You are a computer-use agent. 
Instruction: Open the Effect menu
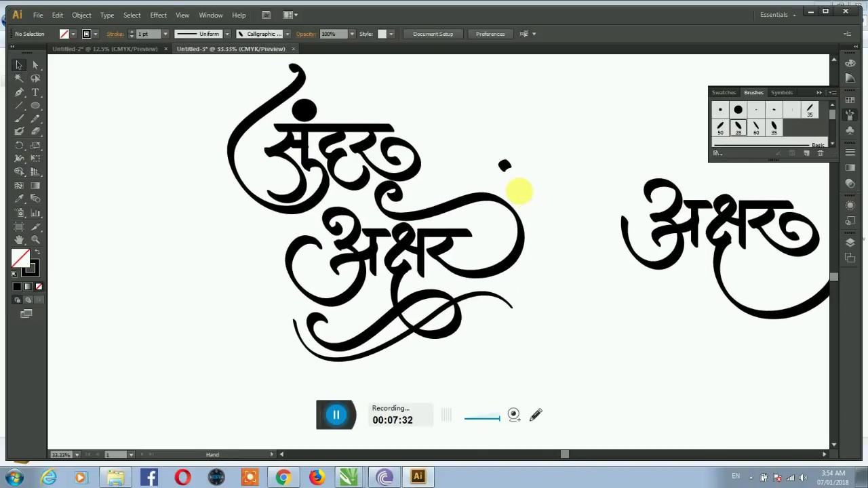pyautogui.click(x=158, y=15)
